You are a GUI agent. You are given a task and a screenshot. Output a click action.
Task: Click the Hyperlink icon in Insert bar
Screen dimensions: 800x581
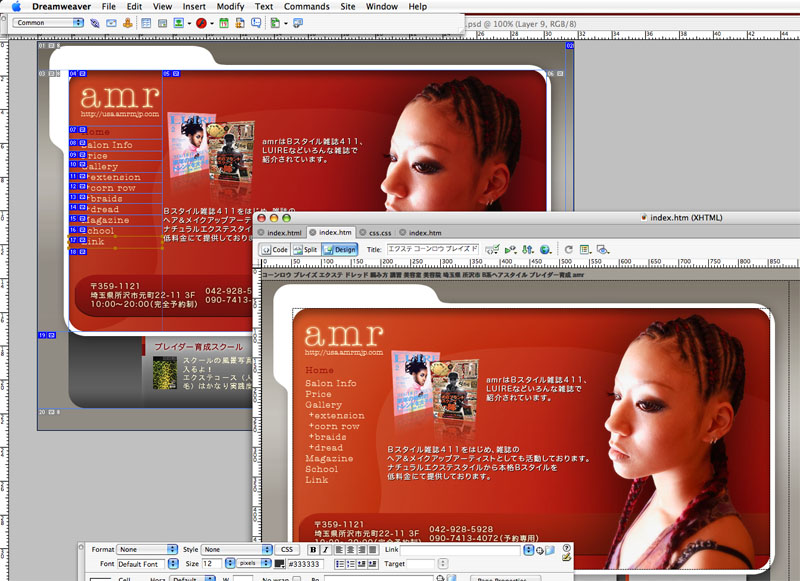[94, 23]
